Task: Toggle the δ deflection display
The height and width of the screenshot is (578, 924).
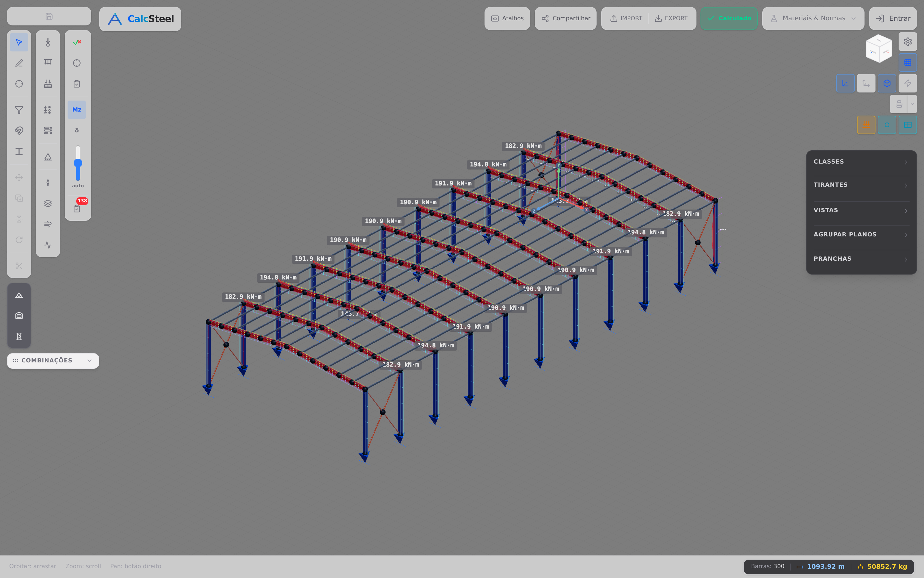Action: [x=77, y=130]
